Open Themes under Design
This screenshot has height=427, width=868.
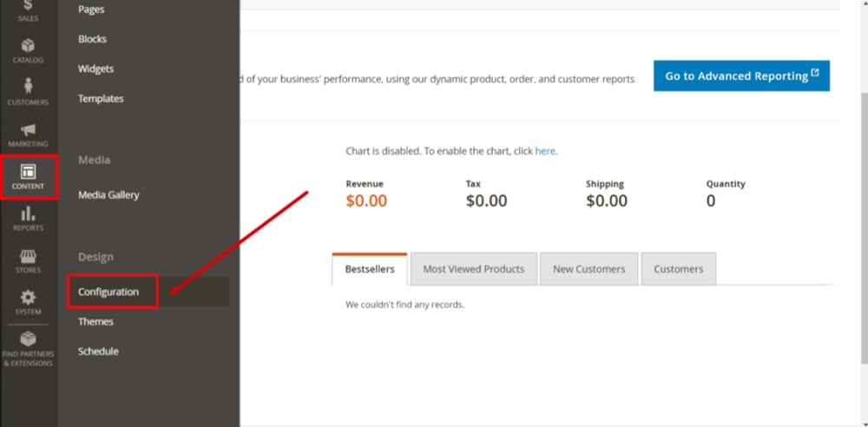[x=95, y=322]
